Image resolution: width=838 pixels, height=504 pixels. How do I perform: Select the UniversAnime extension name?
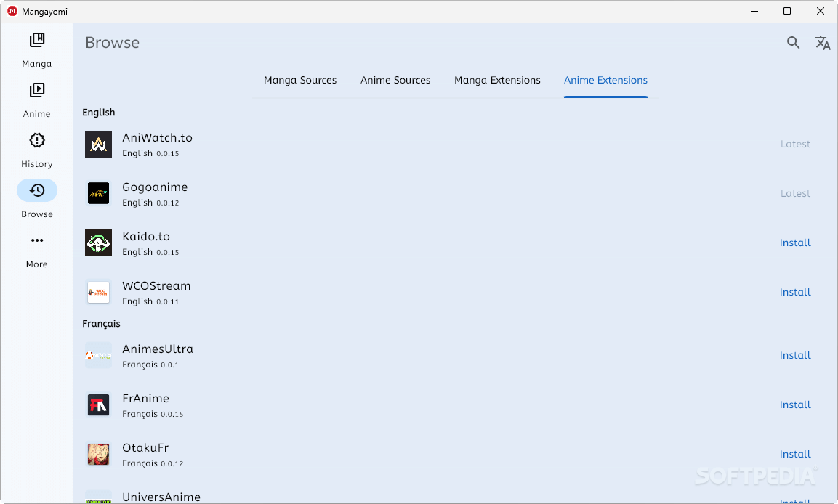(x=161, y=497)
